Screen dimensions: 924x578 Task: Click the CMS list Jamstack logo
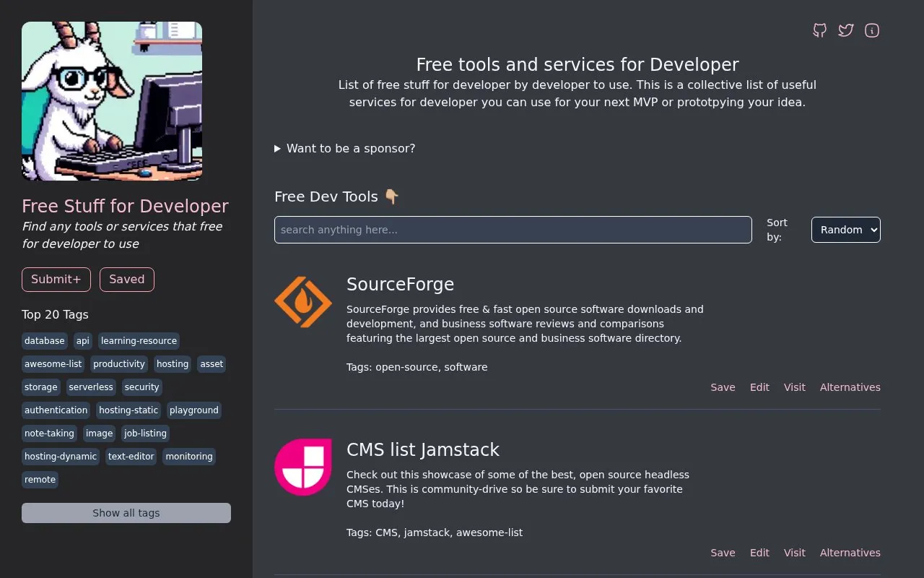coord(303,467)
